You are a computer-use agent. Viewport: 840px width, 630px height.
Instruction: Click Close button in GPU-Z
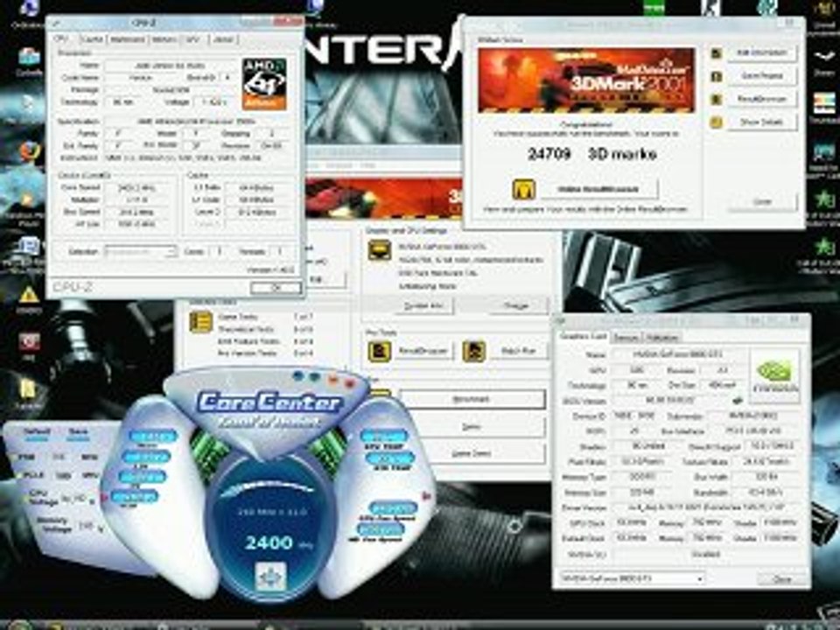781,579
